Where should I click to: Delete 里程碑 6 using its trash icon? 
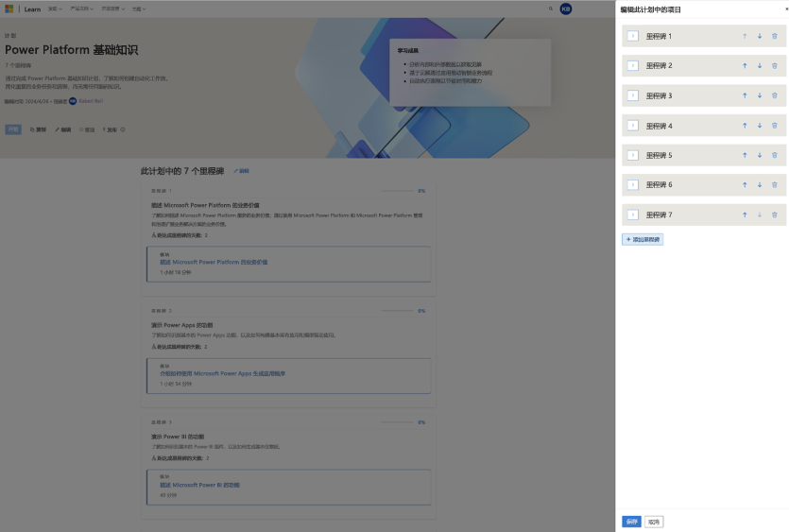[x=775, y=184]
